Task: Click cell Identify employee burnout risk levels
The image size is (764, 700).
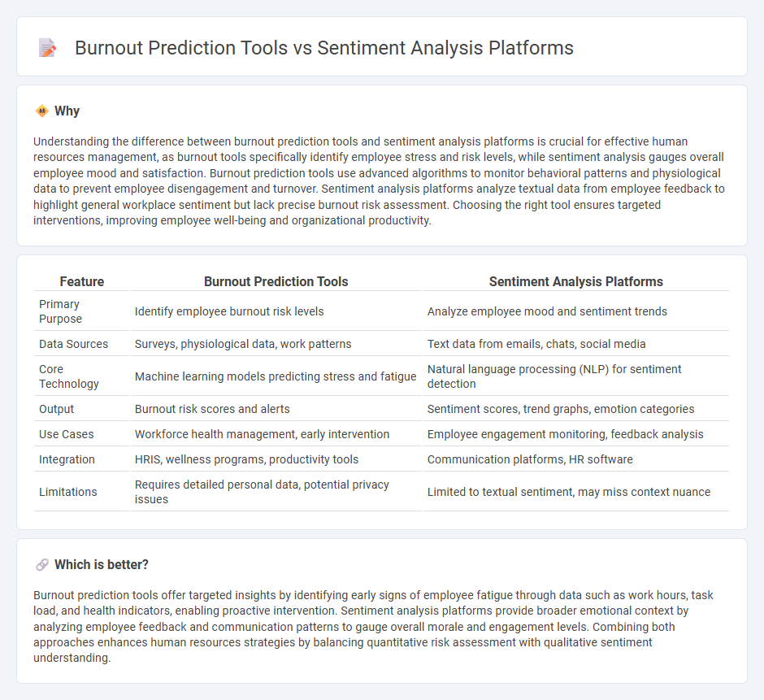Action: pos(276,311)
